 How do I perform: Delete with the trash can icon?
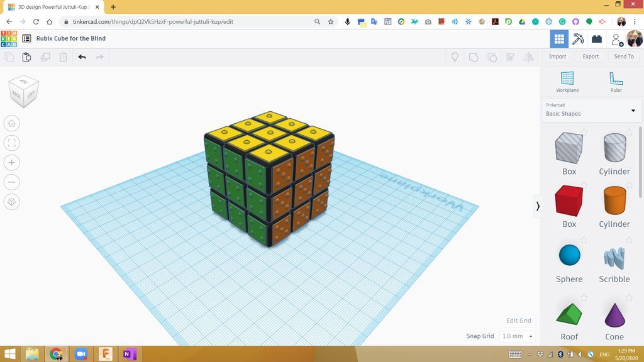pos(64,57)
